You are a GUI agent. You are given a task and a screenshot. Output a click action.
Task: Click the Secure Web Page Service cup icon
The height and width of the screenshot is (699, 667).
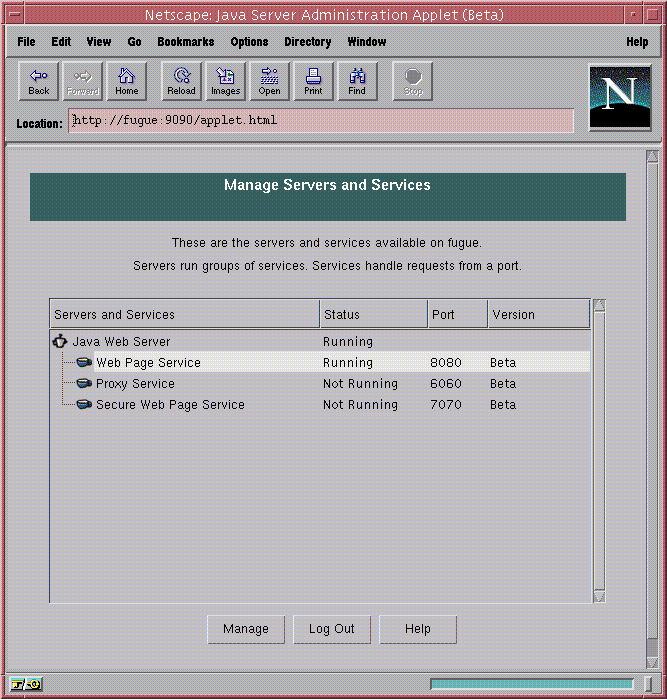coord(84,404)
